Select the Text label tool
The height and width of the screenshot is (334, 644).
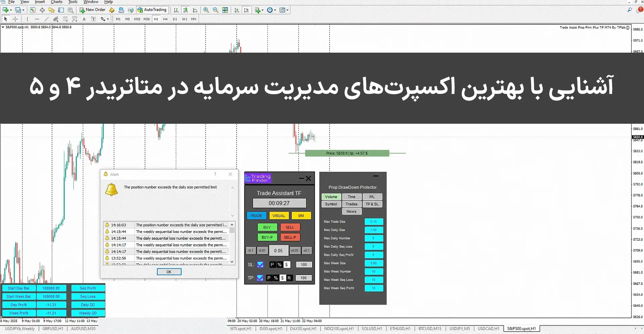tap(94, 19)
